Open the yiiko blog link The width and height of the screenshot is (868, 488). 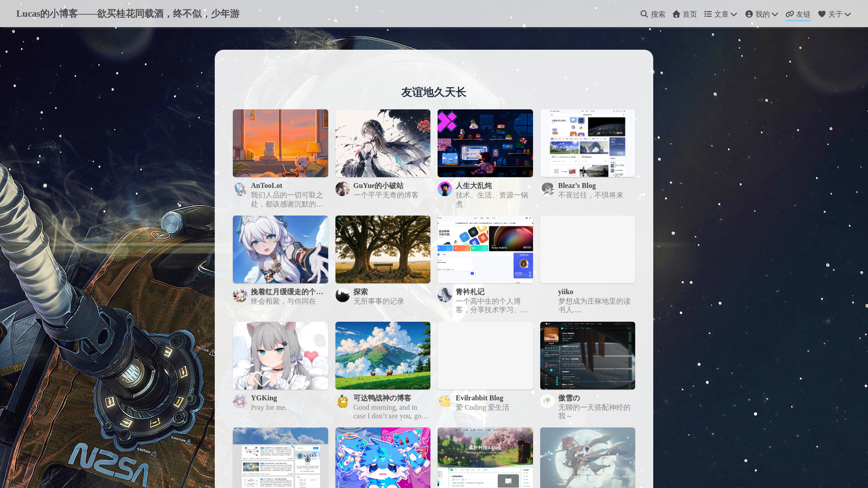[566, 292]
